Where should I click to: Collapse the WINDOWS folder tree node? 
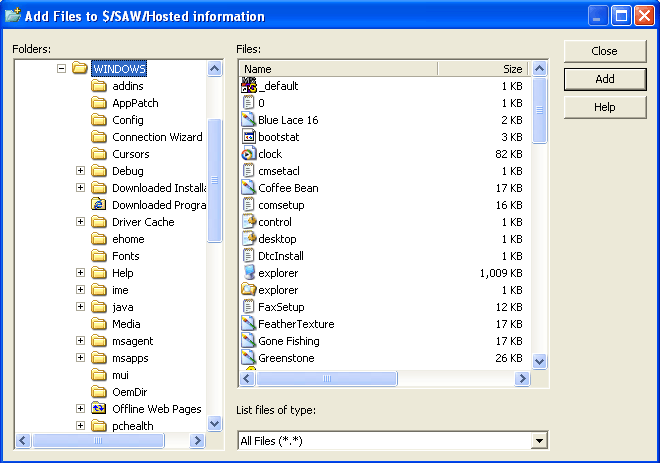pos(62,69)
